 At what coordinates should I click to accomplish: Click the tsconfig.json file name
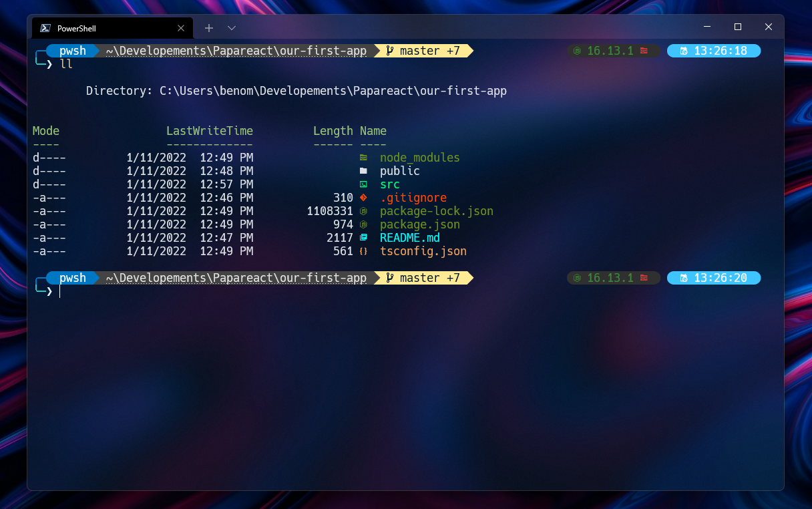pos(423,251)
